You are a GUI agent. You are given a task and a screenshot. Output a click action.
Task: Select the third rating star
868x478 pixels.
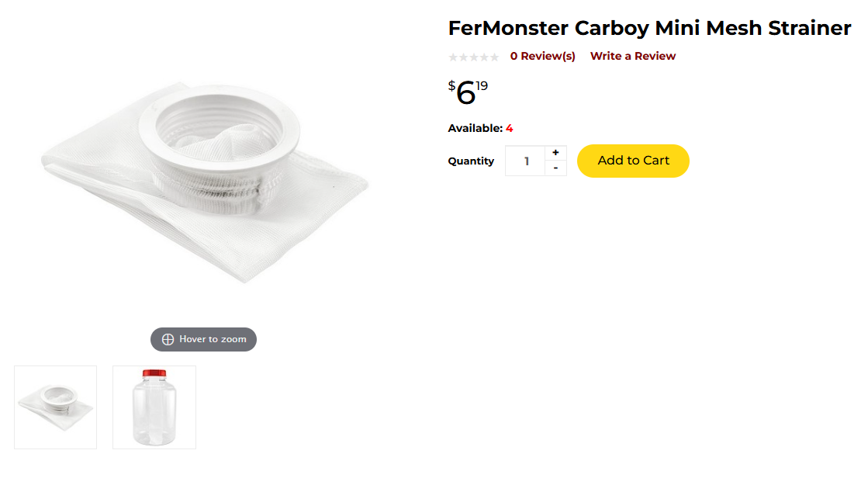474,57
